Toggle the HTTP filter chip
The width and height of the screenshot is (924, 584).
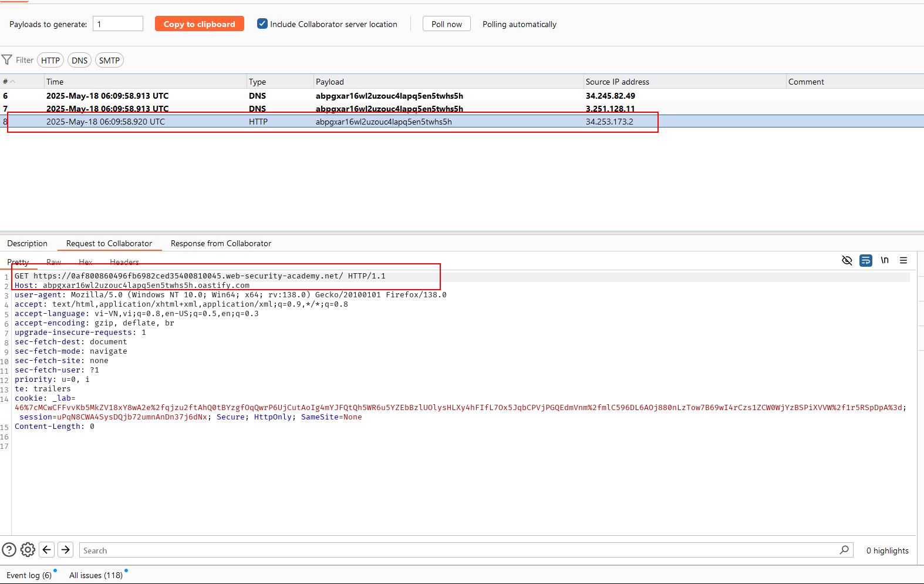tap(50, 61)
